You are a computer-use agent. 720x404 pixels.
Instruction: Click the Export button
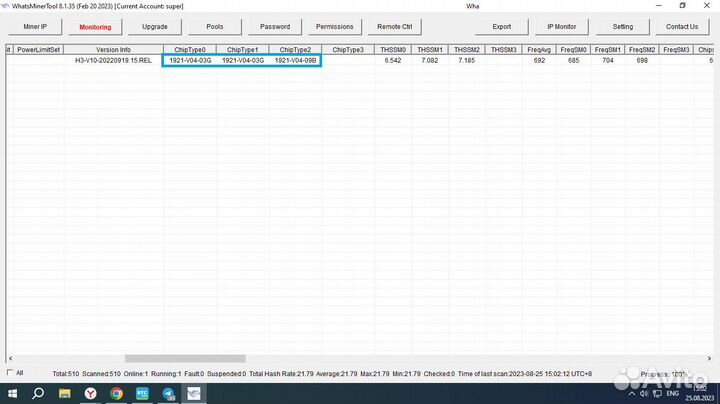(x=502, y=27)
